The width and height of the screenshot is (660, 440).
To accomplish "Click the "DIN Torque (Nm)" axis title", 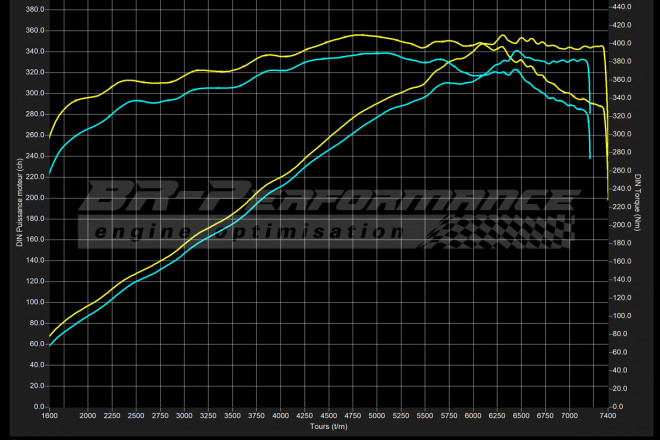I will [637, 205].
